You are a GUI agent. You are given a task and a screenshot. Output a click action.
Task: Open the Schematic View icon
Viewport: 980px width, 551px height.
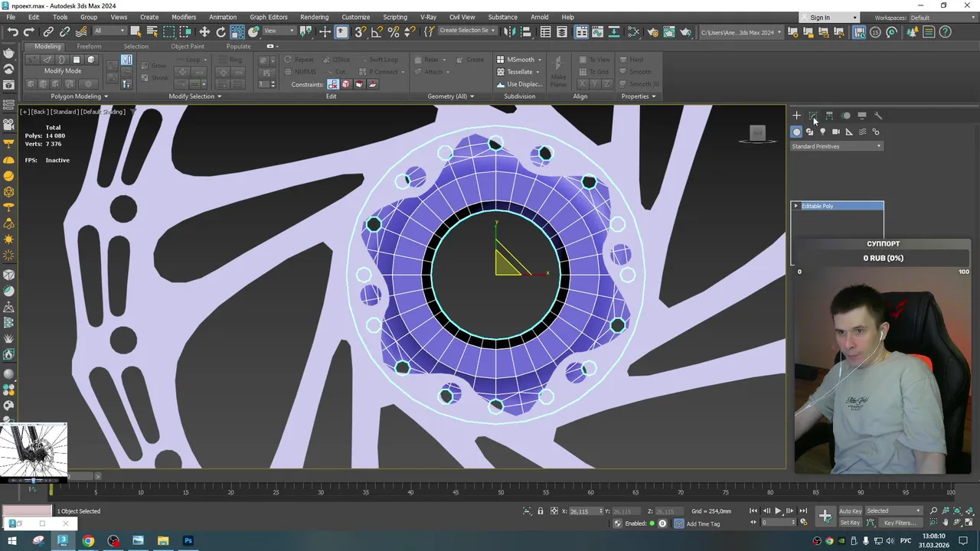pyautogui.click(x=614, y=31)
